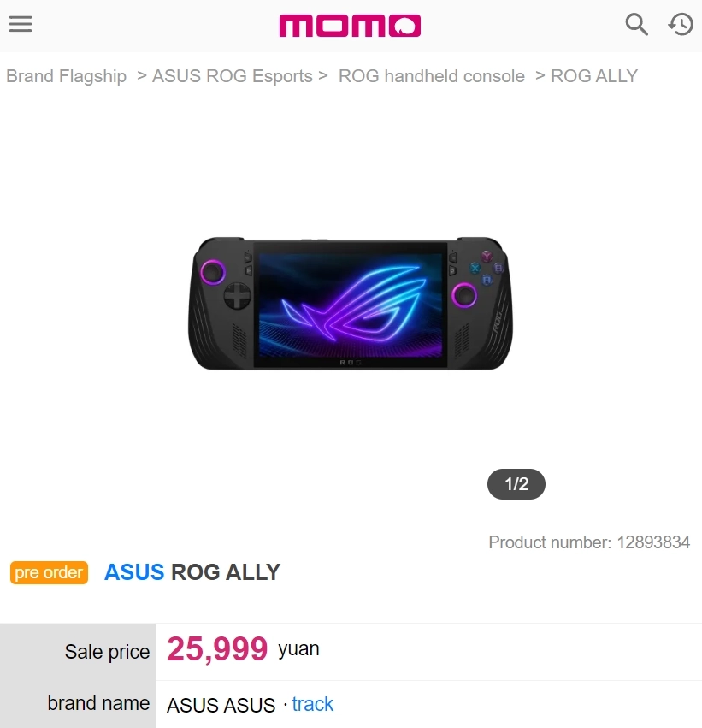Click the 1/2 image counter badge
The image size is (702, 728).
[x=516, y=484]
